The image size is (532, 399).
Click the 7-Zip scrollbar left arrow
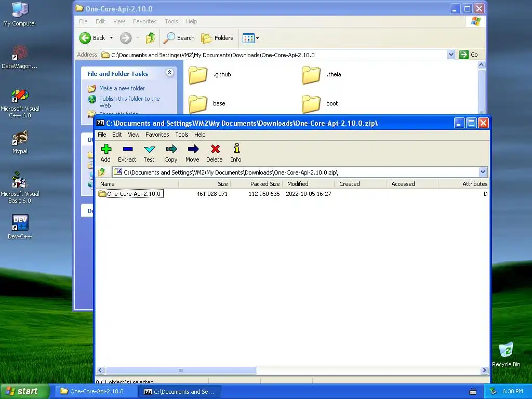coord(100,370)
